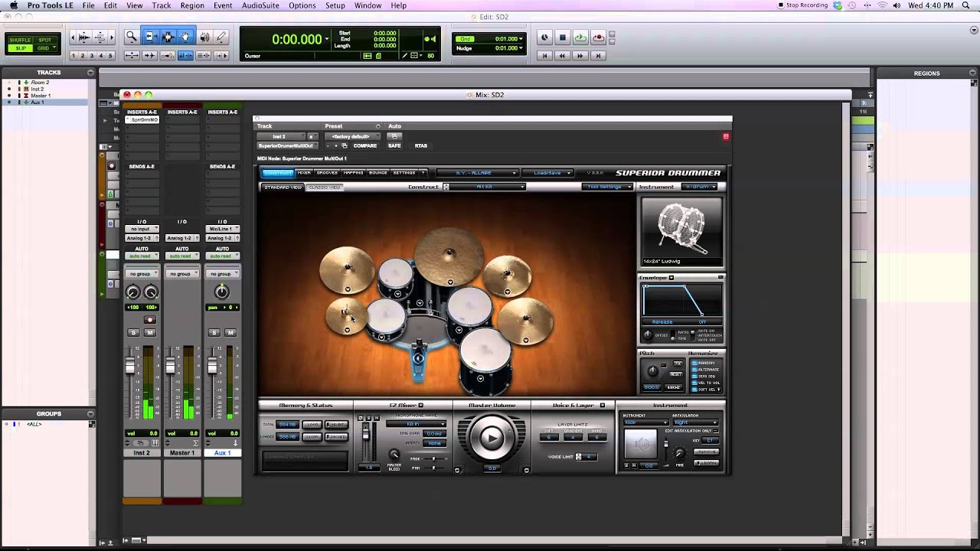Open KD In microphone name dropdown
The width and height of the screenshot is (980, 551).
(416, 423)
